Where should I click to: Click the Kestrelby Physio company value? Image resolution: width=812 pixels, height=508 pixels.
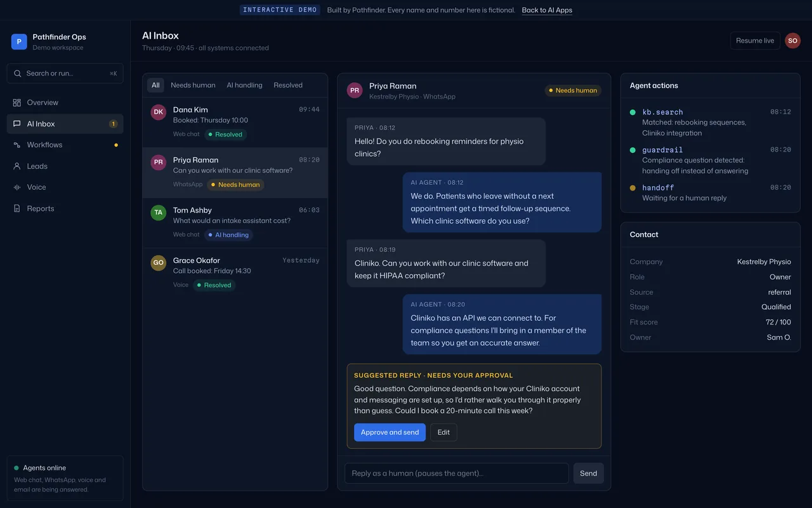[764, 262]
